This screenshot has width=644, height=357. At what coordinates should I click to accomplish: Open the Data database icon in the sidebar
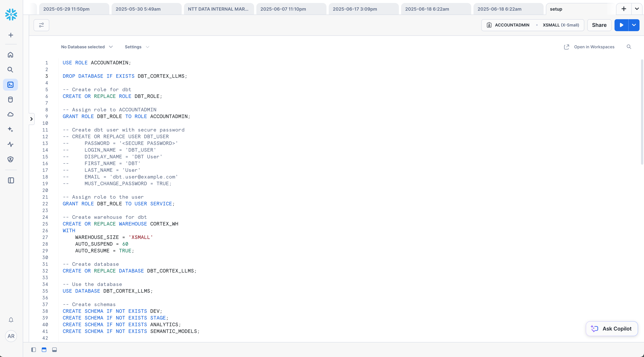[x=10, y=100]
